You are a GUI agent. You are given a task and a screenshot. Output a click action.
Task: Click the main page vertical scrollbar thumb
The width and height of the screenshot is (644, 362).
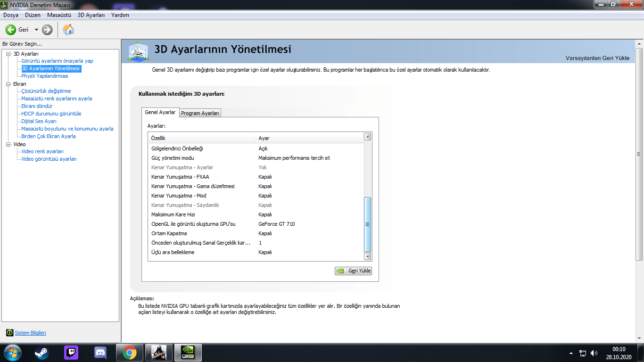pos(639,154)
